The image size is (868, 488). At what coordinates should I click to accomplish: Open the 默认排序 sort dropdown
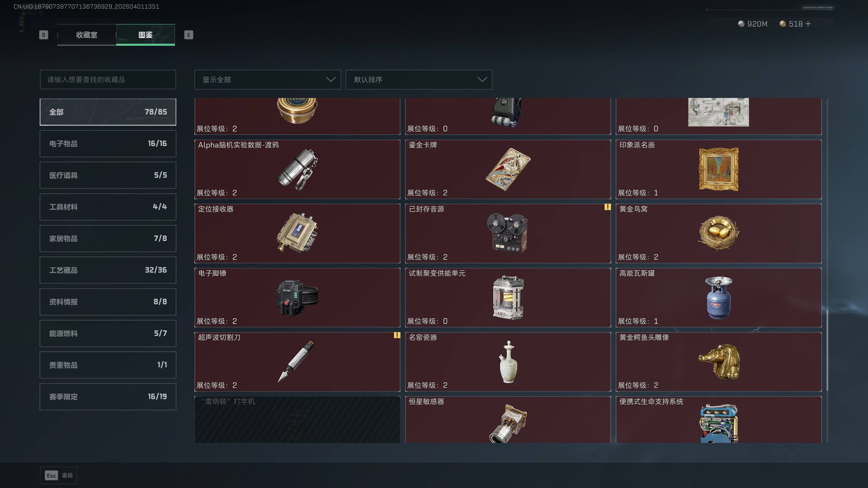(x=419, y=80)
